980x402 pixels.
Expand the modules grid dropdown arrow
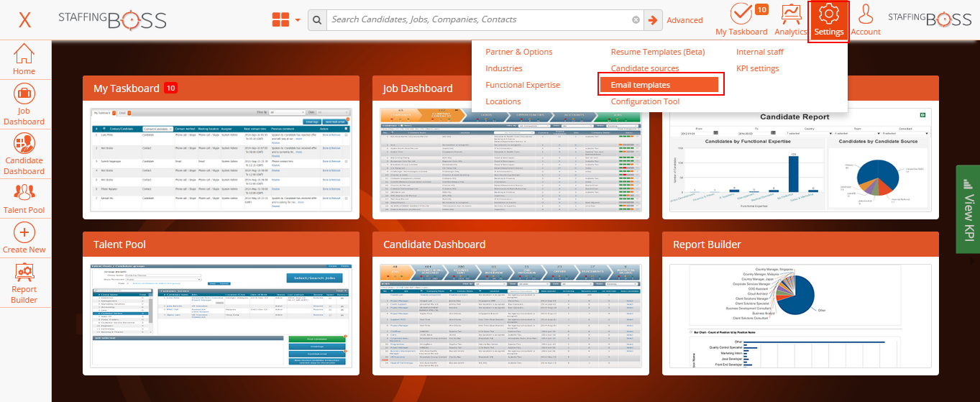pyautogui.click(x=298, y=20)
